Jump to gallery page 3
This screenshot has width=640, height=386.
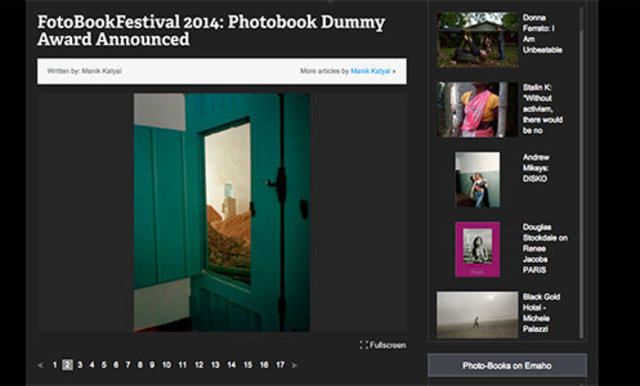[80, 365]
